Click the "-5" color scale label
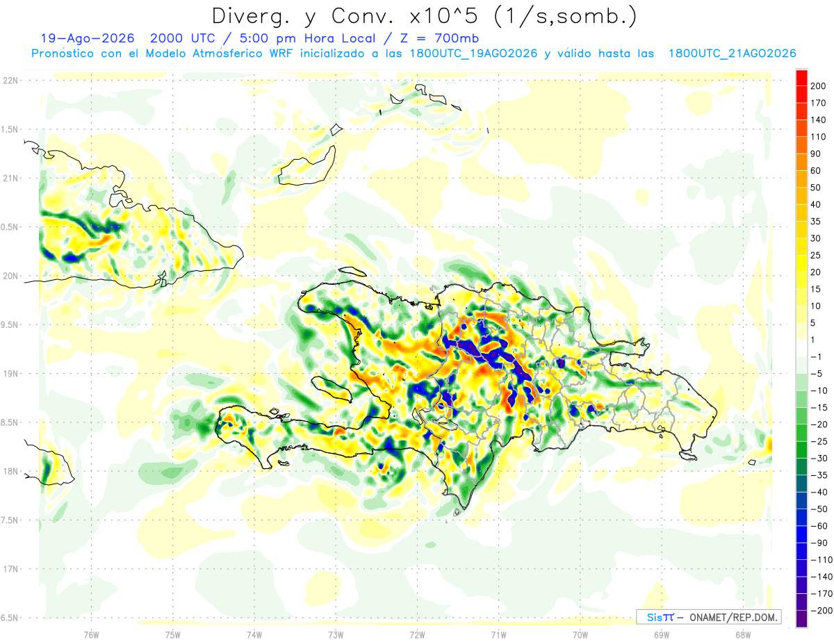This screenshot has width=834, height=644. [x=817, y=374]
